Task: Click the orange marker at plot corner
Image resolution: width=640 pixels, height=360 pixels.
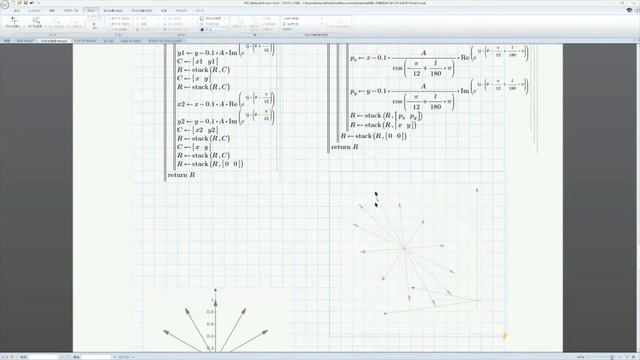Action: pos(504,336)
